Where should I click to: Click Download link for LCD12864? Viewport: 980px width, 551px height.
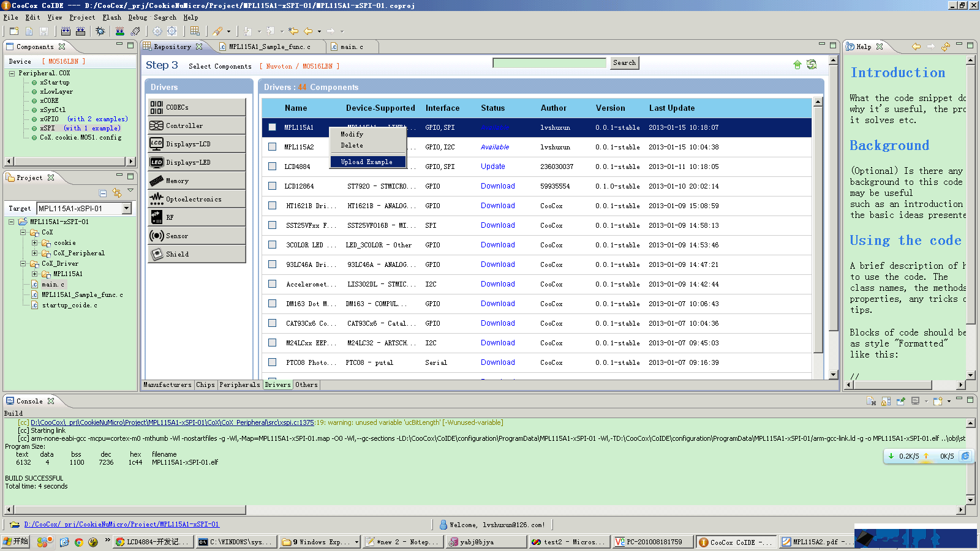(497, 186)
